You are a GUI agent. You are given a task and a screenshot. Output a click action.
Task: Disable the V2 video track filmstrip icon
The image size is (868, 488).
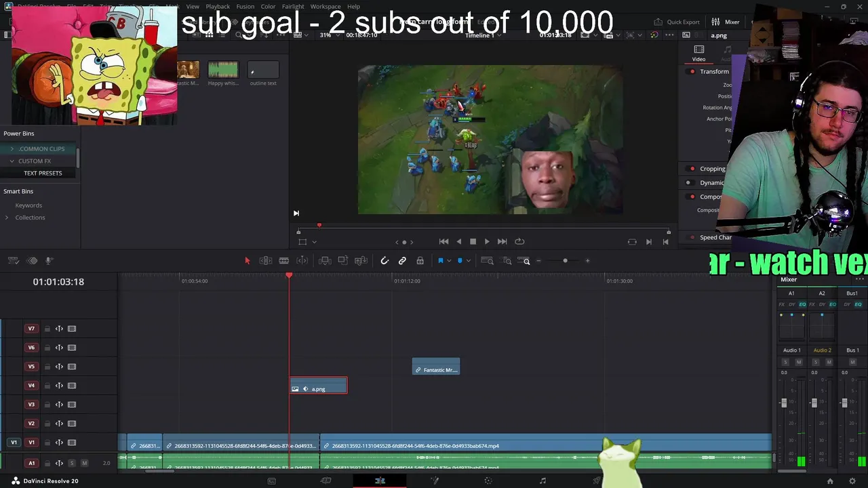(72, 424)
